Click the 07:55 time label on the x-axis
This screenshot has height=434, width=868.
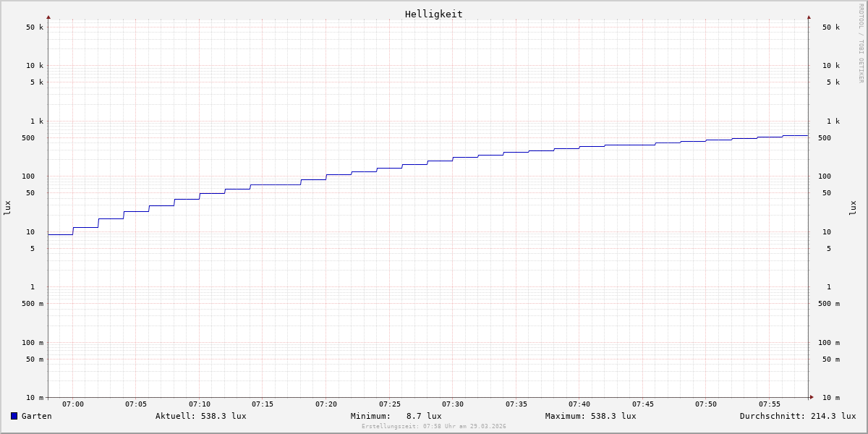tap(769, 404)
